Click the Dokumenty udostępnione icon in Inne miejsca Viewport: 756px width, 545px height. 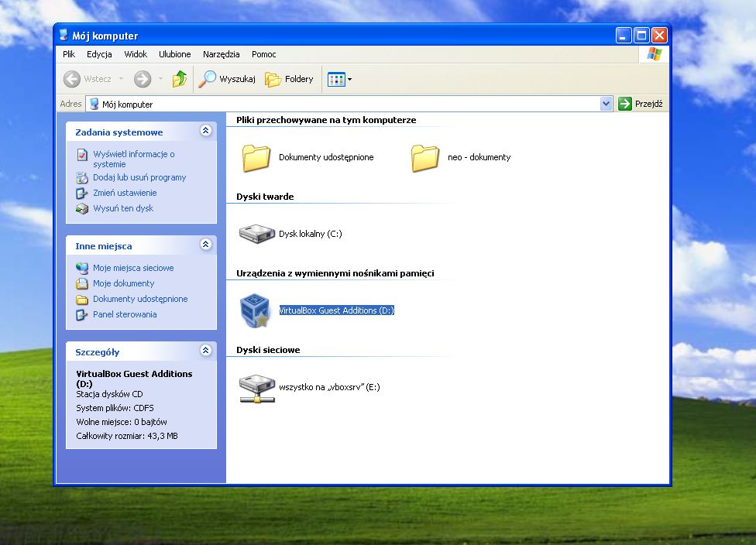tap(82, 300)
